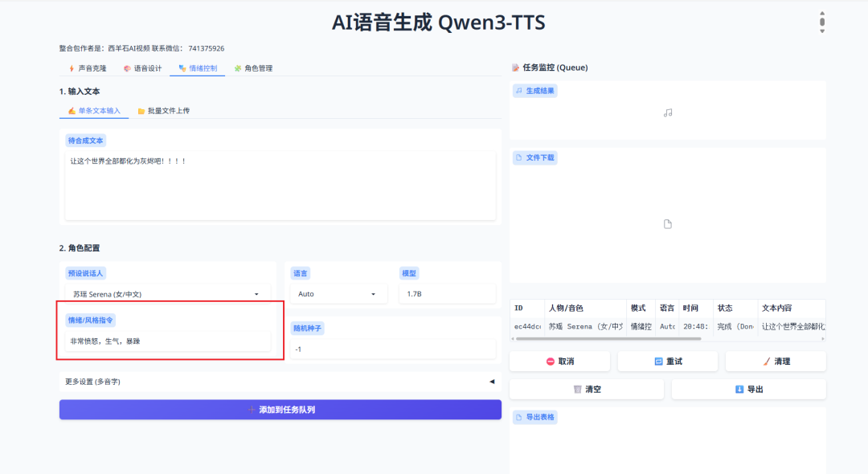Open the three-dot menu at top right
The width and height of the screenshot is (868, 474).
(821, 21)
